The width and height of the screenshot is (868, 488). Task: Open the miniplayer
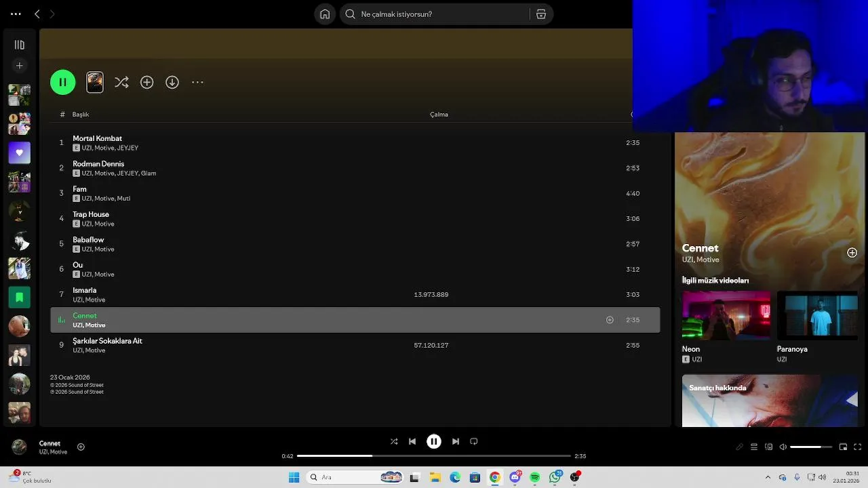coord(843,447)
